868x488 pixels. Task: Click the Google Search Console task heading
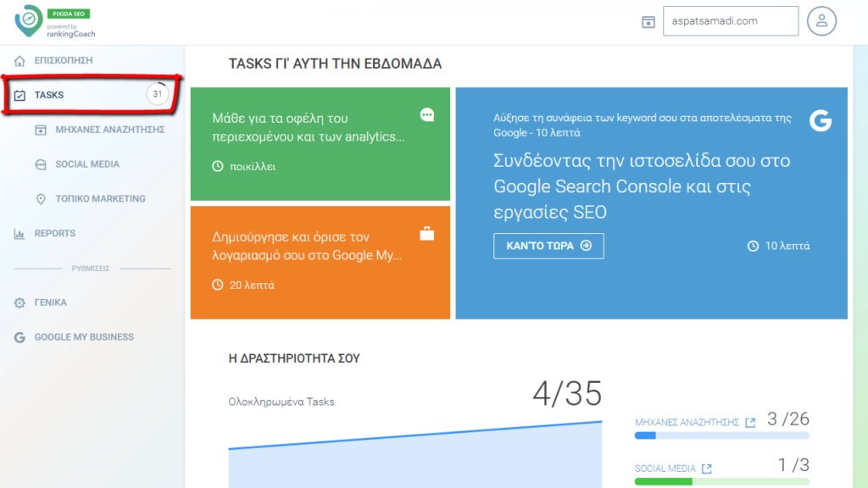642,186
